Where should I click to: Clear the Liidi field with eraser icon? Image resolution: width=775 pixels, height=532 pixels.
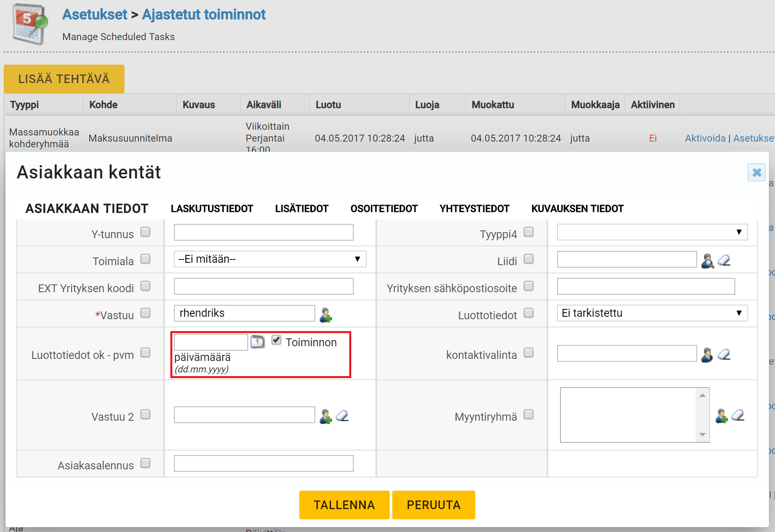coord(724,260)
